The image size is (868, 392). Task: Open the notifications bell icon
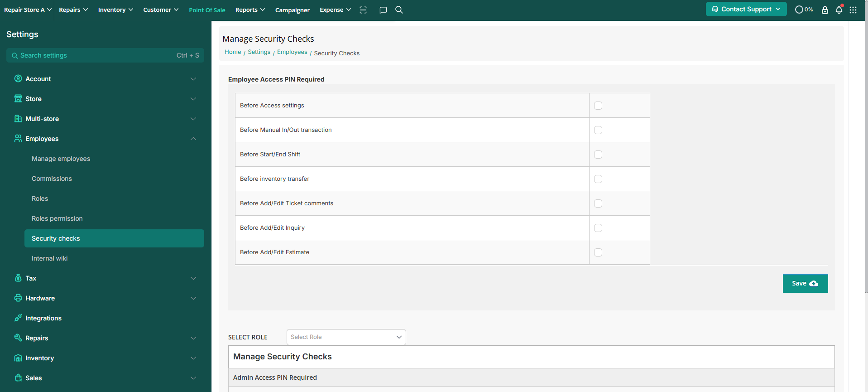pos(839,10)
